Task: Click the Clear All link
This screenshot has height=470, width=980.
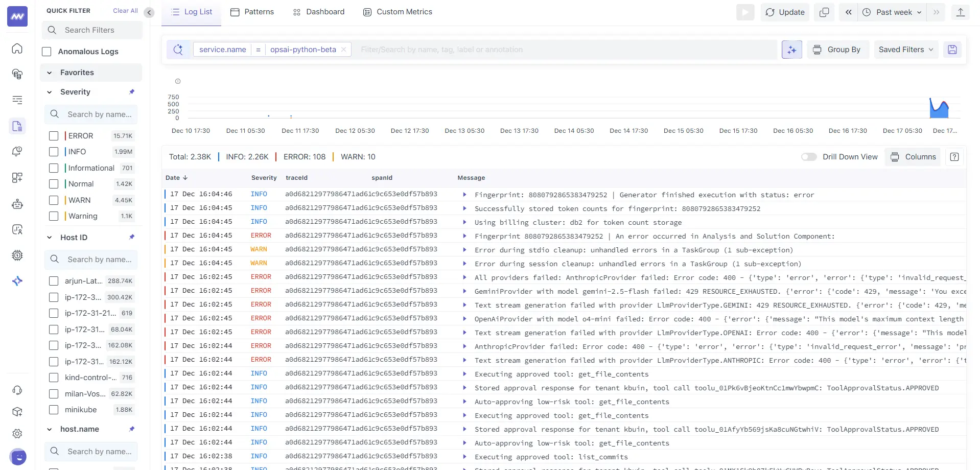Action: click(x=125, y=11)
